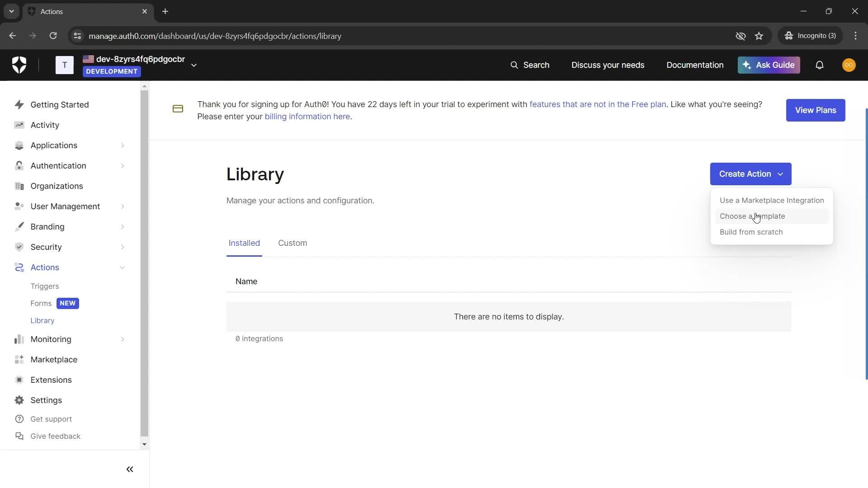This screenshot has height=488, width=868.
Task: Click the Actions flow icon
Action: [x=19, y=267]
